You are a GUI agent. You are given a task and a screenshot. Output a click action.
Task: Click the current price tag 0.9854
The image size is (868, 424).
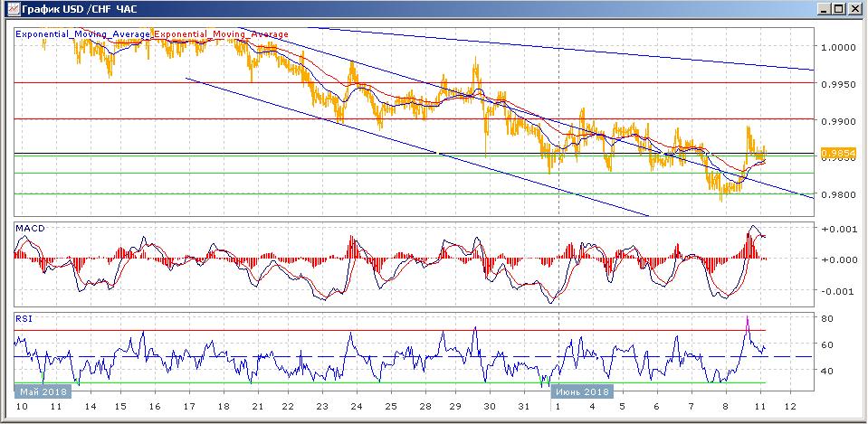(839, 153)
